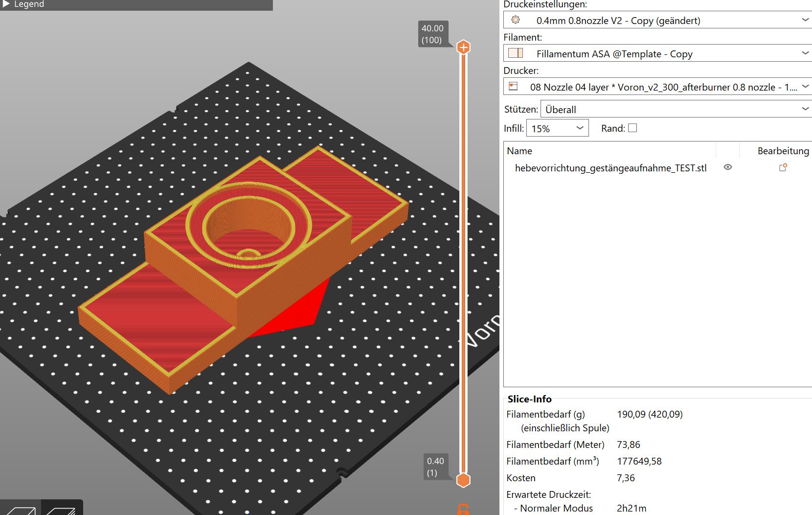
Task: Open the Druckeinstellungen preset dropdown
Action: click(x=805, y=20)
